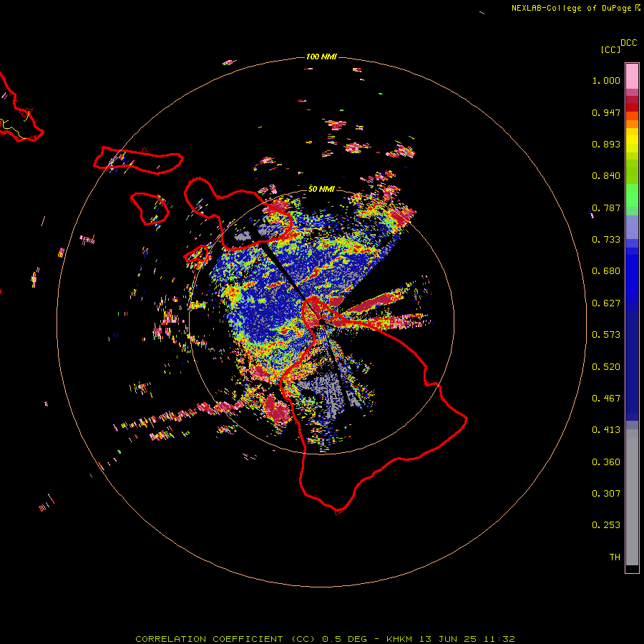Click the 0.413 scale value

[606, 430]
